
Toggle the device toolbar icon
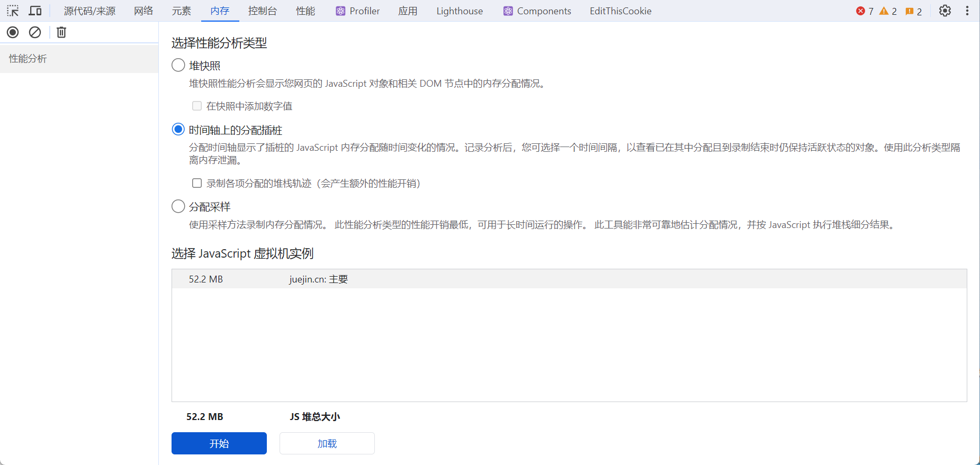point(35,11)
